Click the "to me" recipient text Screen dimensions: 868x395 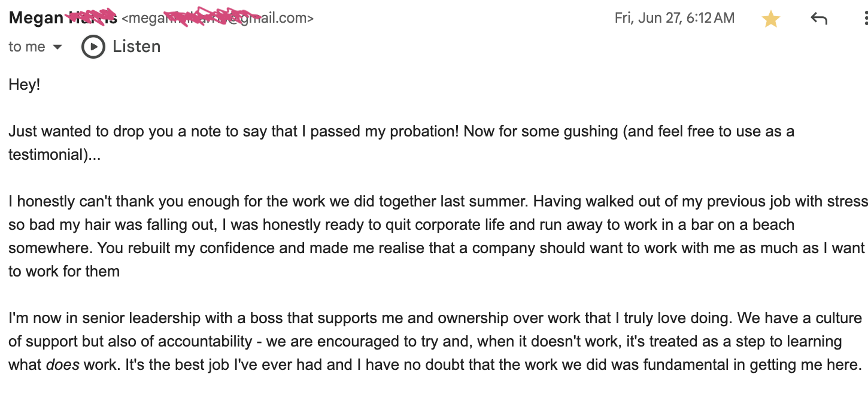pos(26,47)
